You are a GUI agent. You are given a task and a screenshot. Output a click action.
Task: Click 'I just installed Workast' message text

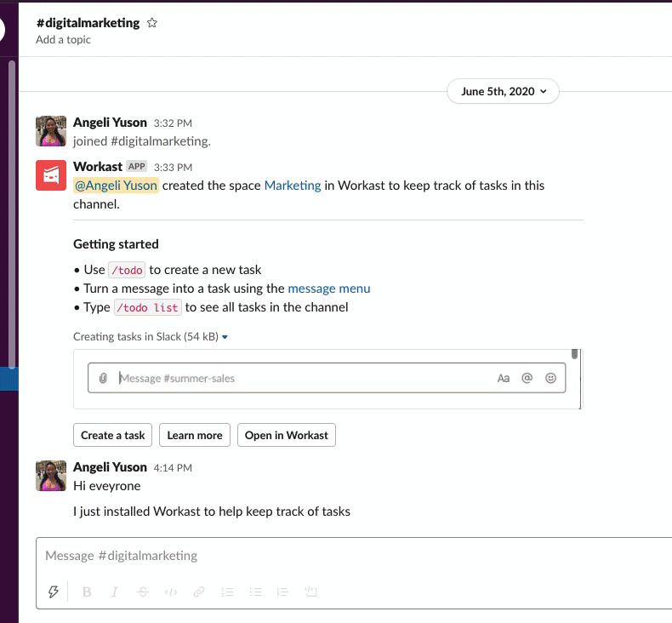click(x=212, y=512)
